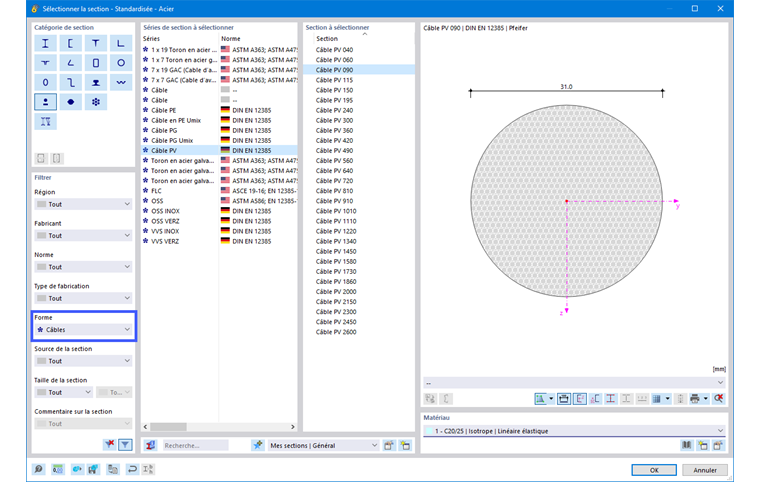This screenshot has width=760, height=482.
Task: Open the Région filter dropdown
Action: (83, 204)
